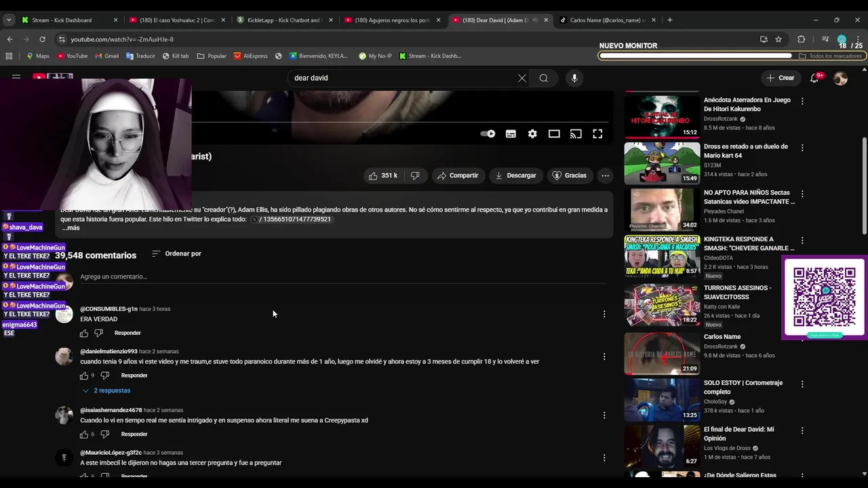
Task: Dislike the Dear David video
Action: [415, 176]
